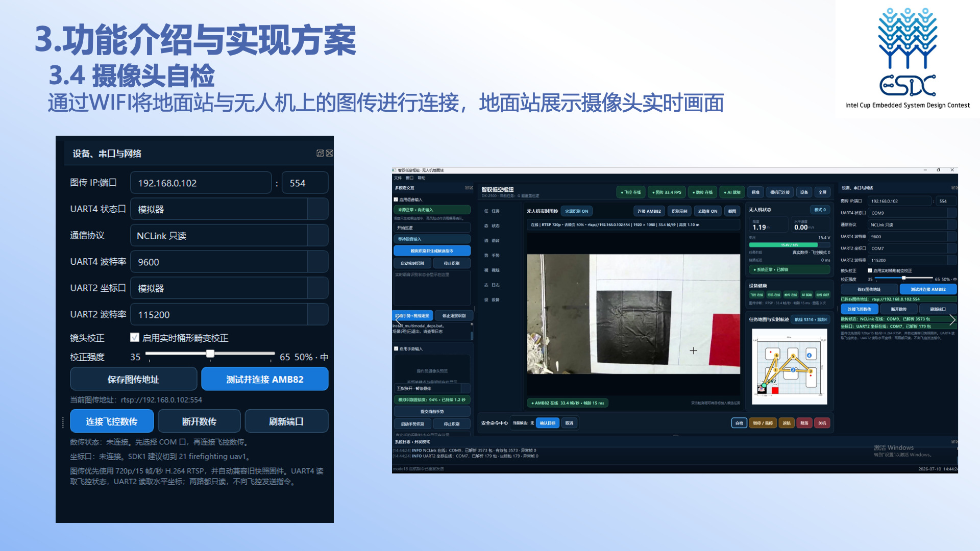
Task: Open the 手势 section in the sidebar
Action: point(492,255)
